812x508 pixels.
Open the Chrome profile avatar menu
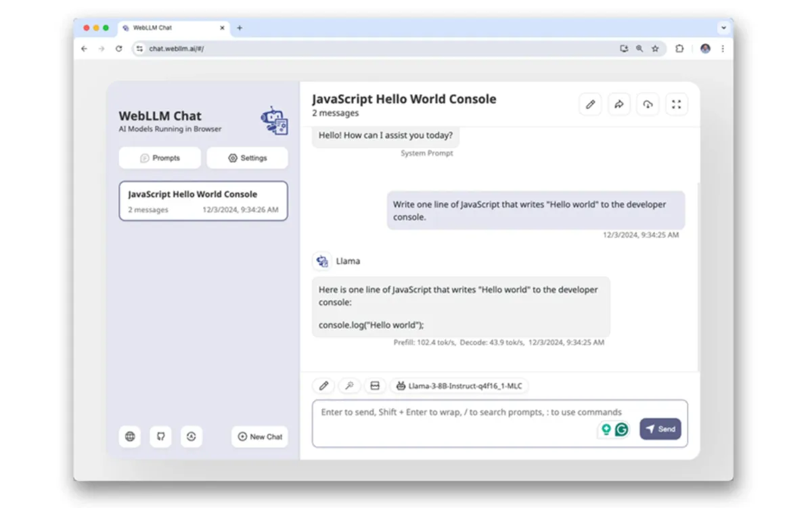point(705,48)
